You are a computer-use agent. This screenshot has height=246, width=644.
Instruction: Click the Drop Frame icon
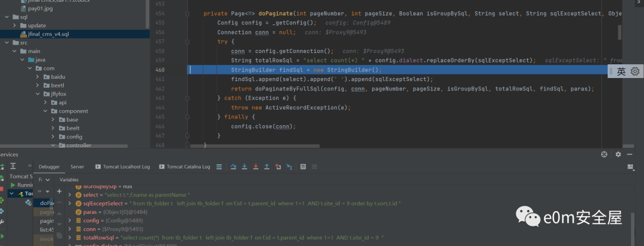click(278, 166)
